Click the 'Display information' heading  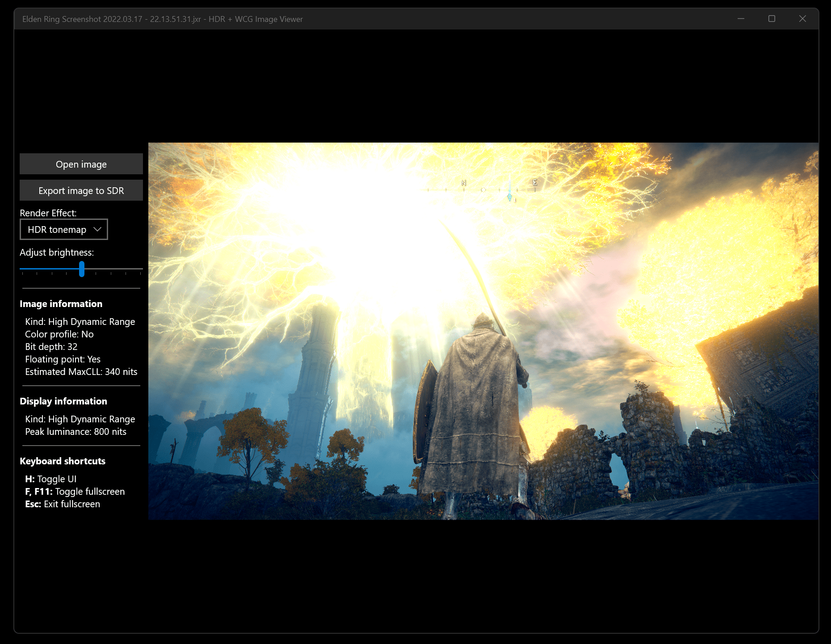point(63,401)
